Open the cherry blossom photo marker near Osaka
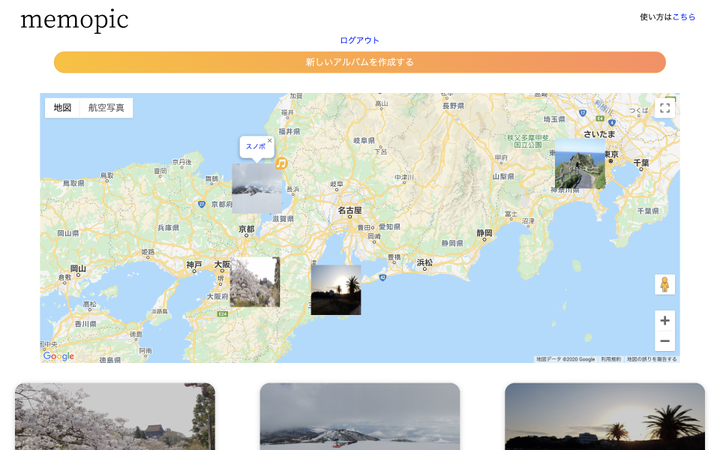The height and width of the screenshot is (450, 720). click(x=255, y=281)
